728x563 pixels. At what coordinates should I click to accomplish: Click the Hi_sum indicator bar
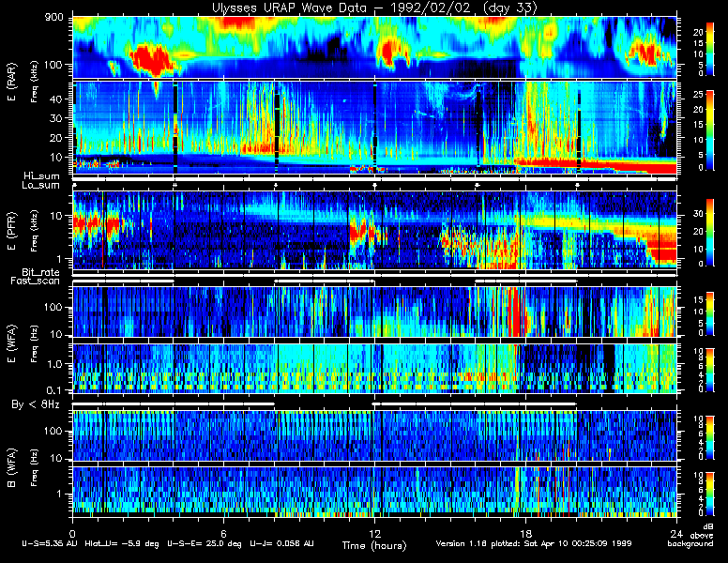[x=374, y=179]
